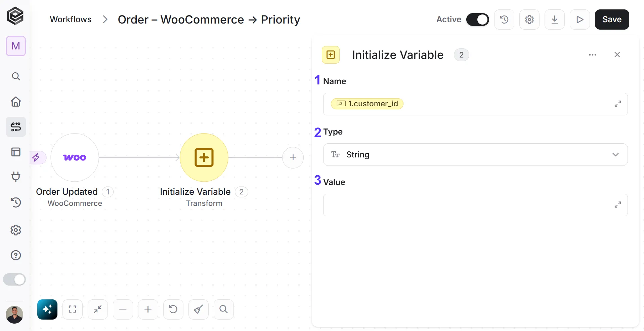Toggle the Active workflow switch

click(477, 20)
